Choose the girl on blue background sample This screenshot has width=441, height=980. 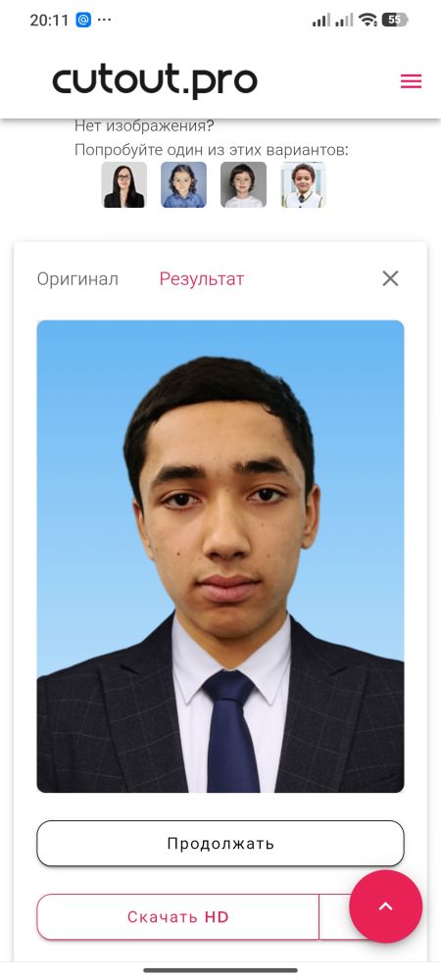[x=183, y=185]
